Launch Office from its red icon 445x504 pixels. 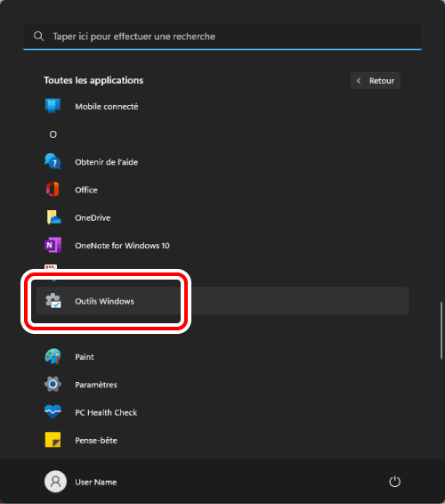(x=53, y=190)
